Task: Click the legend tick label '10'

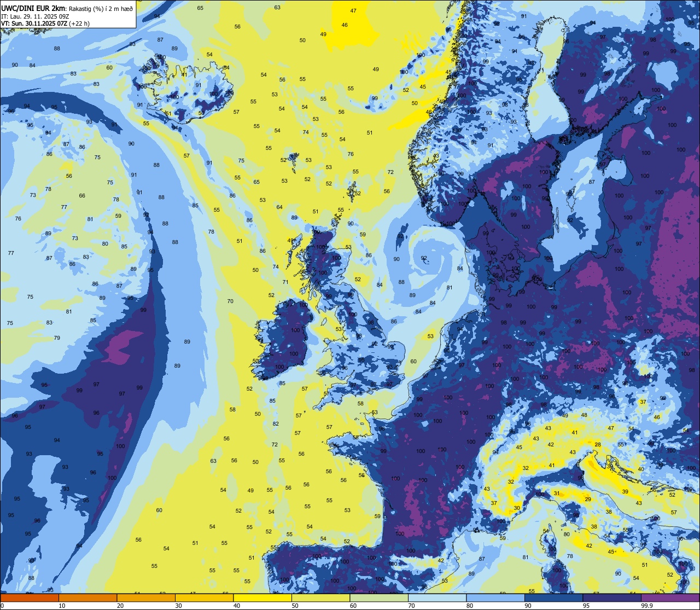Action: [x=62, y=606]
